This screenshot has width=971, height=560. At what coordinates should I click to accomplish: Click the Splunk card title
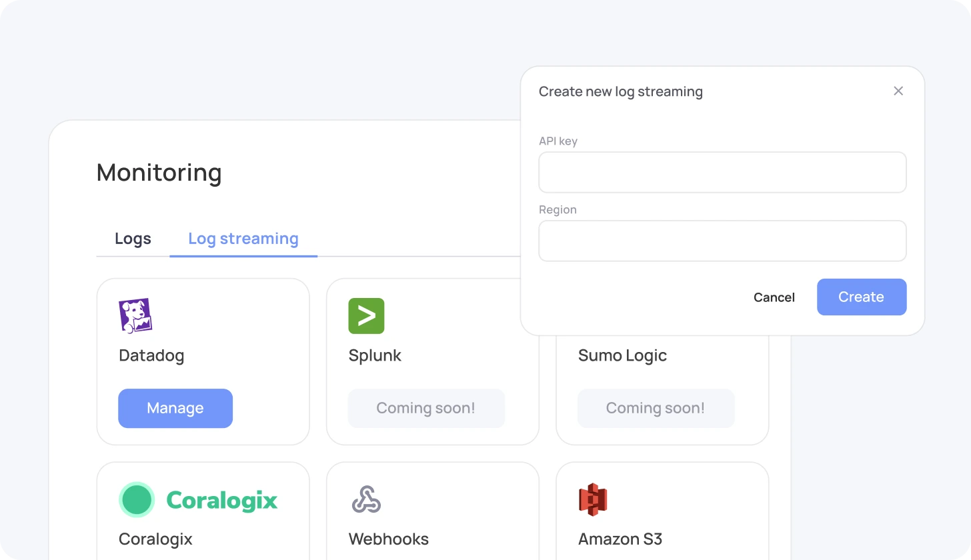click(x=375, y=355)
